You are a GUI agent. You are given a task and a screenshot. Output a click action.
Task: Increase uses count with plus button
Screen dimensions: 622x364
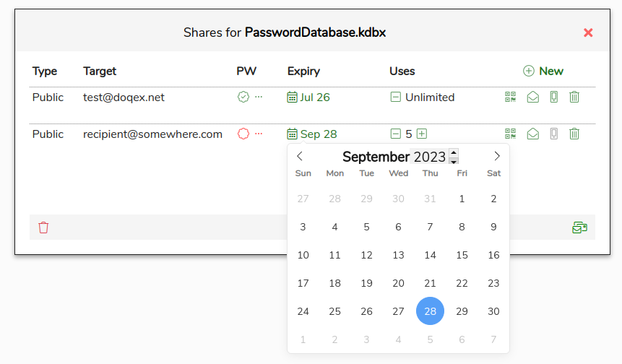[422, 134]
